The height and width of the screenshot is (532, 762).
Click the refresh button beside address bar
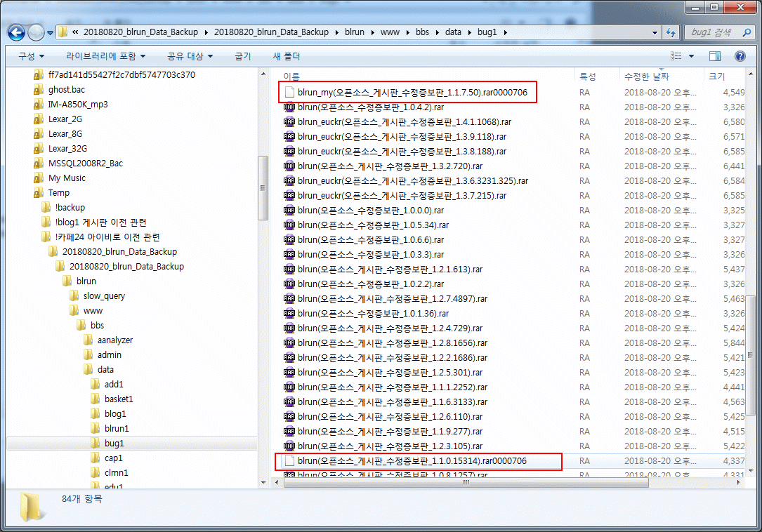coord(671,32)
